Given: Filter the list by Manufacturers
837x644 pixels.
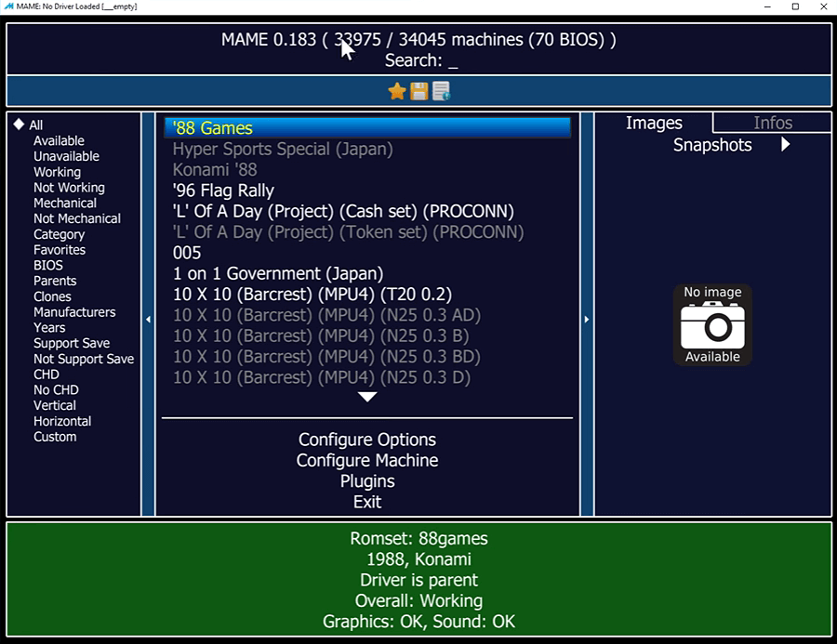Looking at the screenshot, I should [74, 312].
